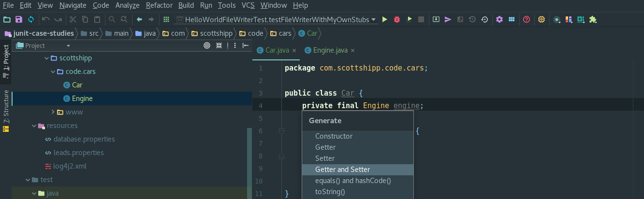This screenshot has height=199, width=644.
Task: Collapse the scottshipp package node
Action: (x=47, y=58)
